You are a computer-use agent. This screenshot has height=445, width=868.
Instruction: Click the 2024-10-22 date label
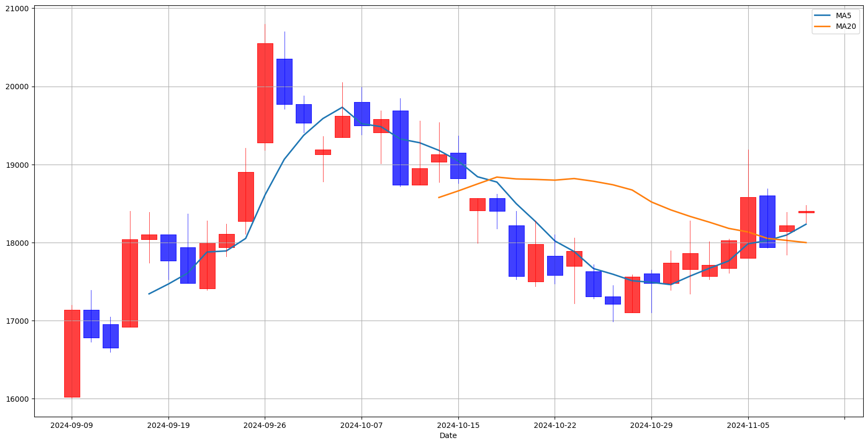point(555,426)
